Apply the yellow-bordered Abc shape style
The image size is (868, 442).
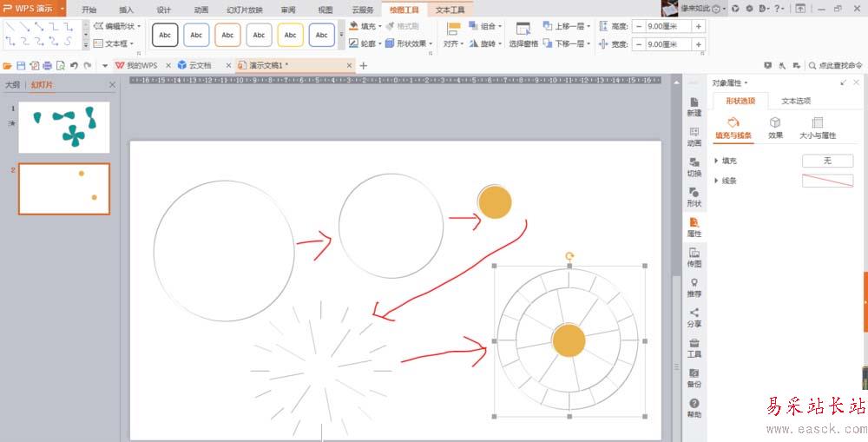pos(290,35)
